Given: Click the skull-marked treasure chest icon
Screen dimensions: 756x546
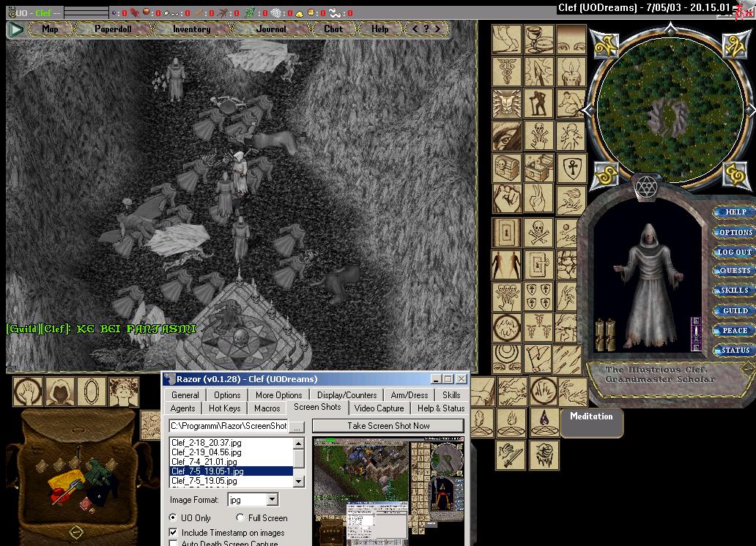Looking at the screenshot, I should coord(506,168).
